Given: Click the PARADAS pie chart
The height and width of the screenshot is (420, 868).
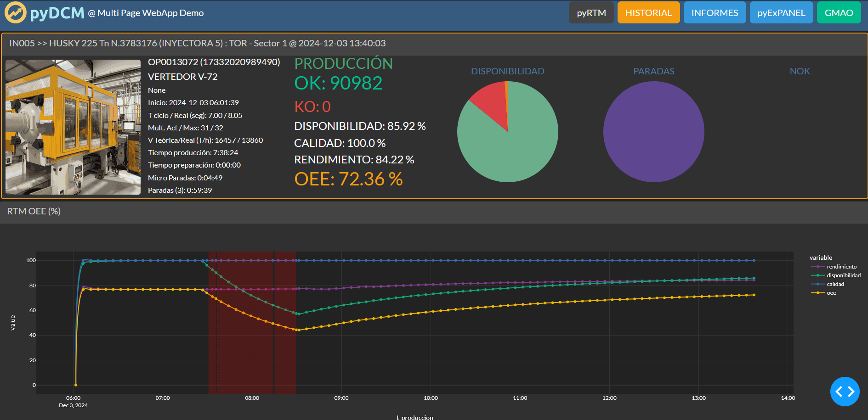Looking at the screenshot, I should point(653,131).
